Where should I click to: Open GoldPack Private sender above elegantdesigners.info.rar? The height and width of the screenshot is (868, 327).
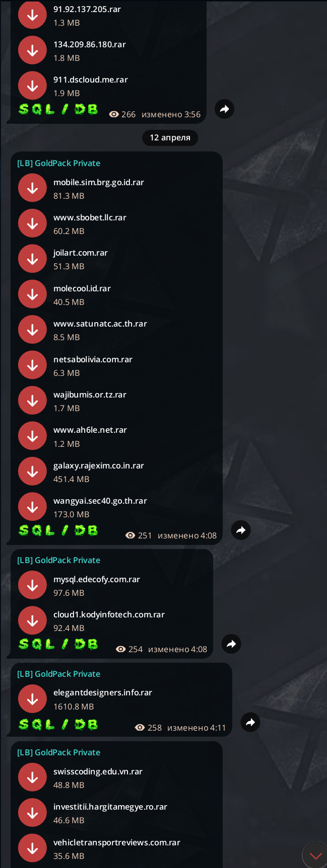pos(59,674)
